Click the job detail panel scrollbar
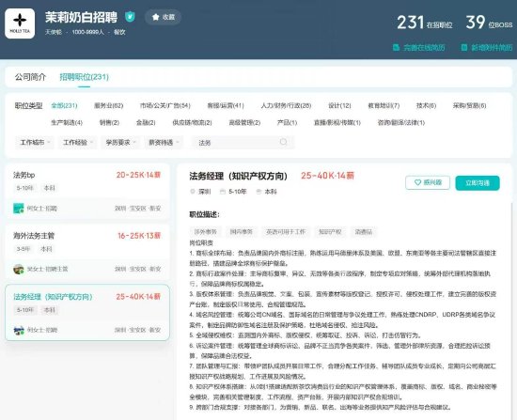Image resolution: width=517 pixels, height=420 pixels. coord(512,310)
